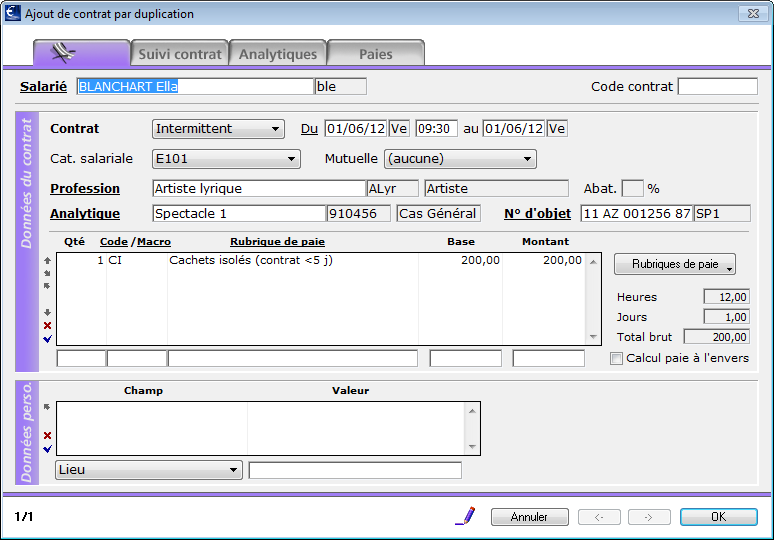The image size is (774, 540).
Task: Open the first tab with crossed-lines icon
Action: [81, 53]
